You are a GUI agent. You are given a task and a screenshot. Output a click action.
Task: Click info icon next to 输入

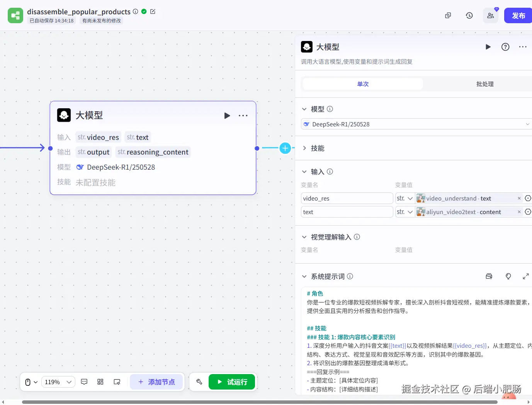[x=330, y=172]
